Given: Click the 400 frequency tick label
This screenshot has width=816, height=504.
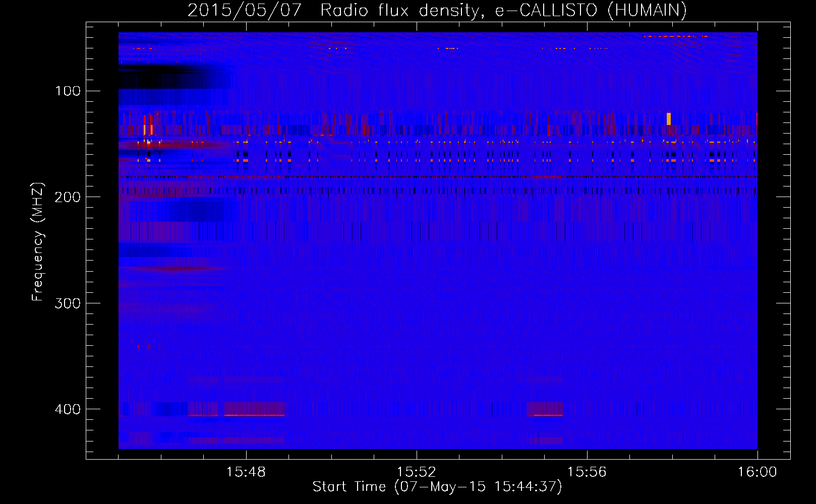Looking at the screenshot, I should tap(68, 409).
